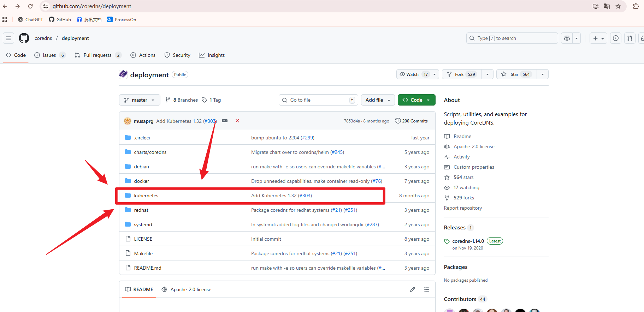Open the issues shortcut icon in header

(616, 38)
